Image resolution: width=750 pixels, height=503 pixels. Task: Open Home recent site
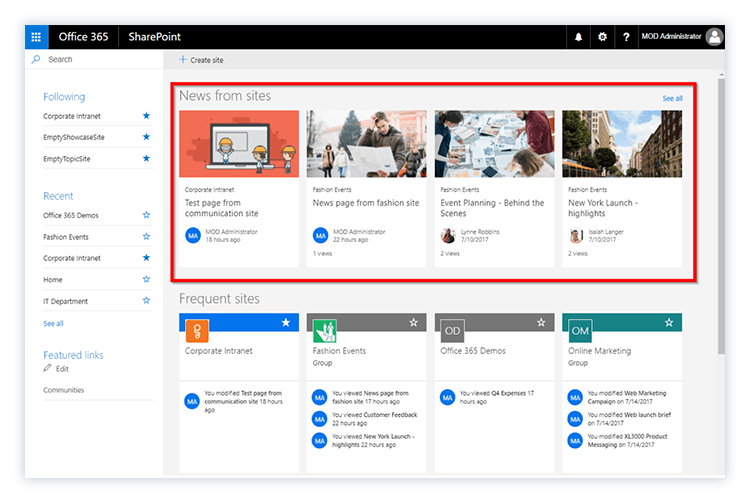(53, 280)
